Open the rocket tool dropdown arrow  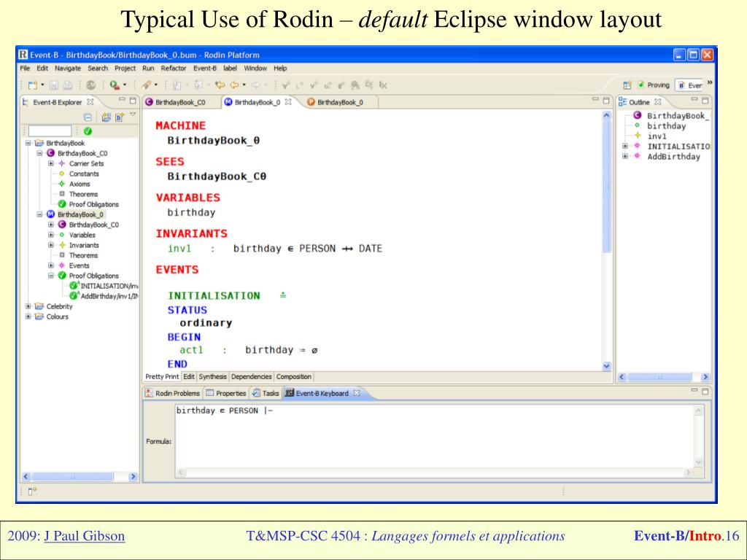156,85
